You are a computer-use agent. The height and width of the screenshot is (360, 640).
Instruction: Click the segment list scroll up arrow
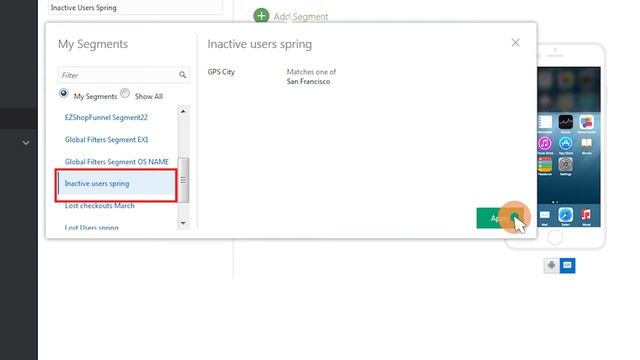(183, 111)
